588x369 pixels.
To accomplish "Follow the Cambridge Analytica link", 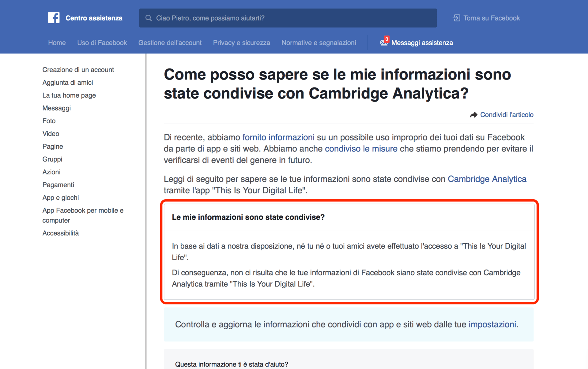I will (x=487, y=179).
